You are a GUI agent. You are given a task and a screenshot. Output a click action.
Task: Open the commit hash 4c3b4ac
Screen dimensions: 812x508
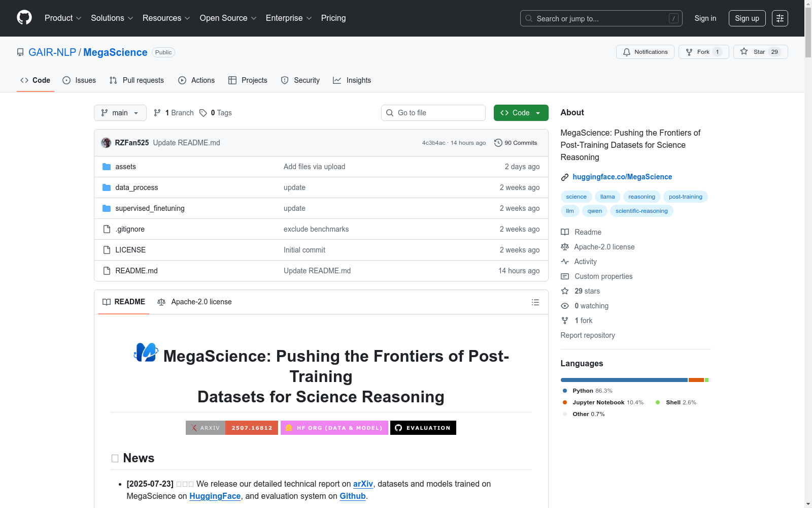click(x=434, y=143)
